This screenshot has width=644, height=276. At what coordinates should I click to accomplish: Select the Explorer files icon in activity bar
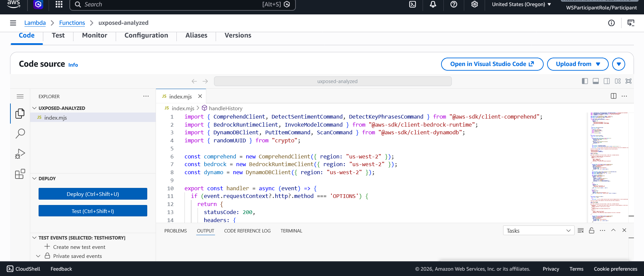coord(20,114)
